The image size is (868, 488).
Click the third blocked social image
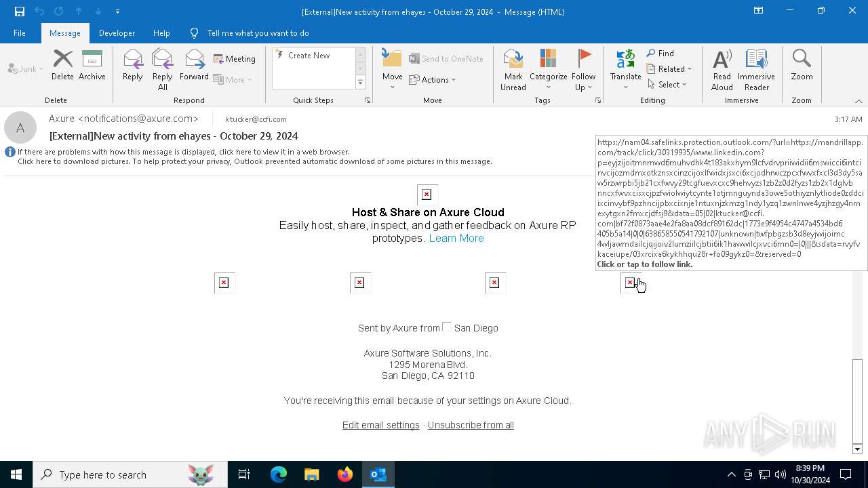(495, 283)
